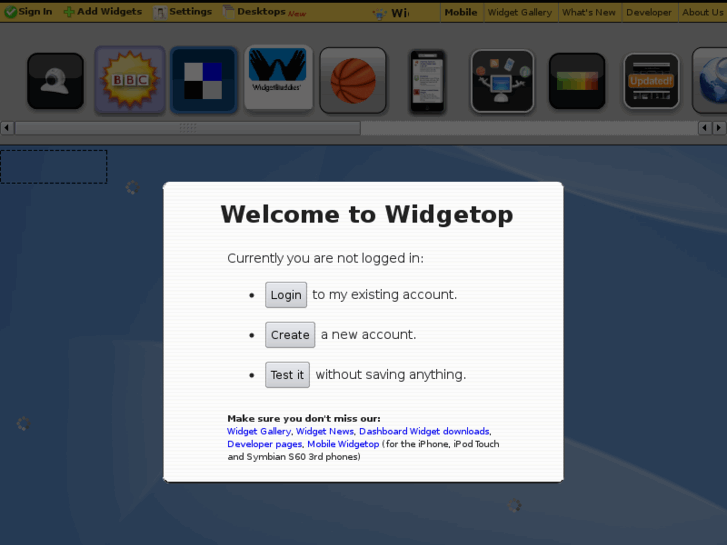Viewport: 727px width, 545px height.
Task: Switch to the Widget Gallery tab
Action: 520,13
